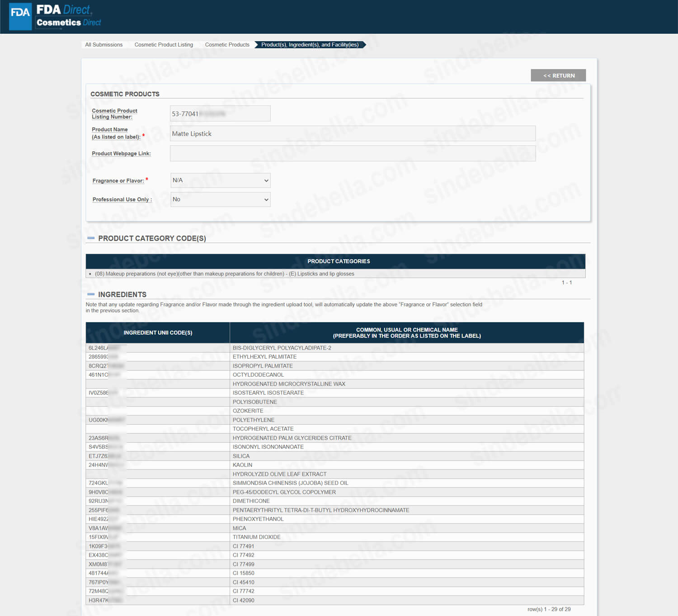Click the Fragrance or Flavor field label
The height and width of the screenshot is (616, 678).
(x=118, y=180)
